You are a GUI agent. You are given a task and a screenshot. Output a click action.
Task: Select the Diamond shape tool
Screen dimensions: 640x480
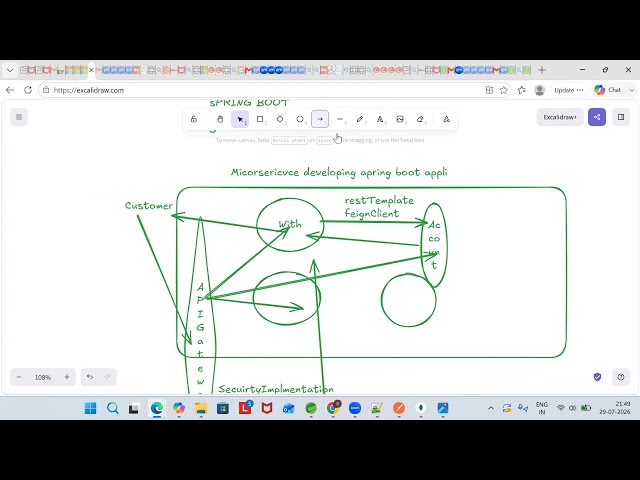click(280, 119)
